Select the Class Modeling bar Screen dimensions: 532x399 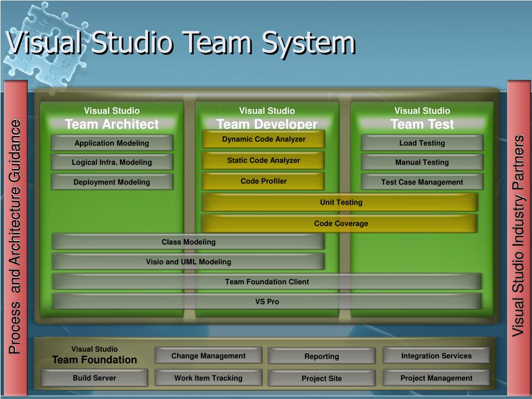[188, 242]
